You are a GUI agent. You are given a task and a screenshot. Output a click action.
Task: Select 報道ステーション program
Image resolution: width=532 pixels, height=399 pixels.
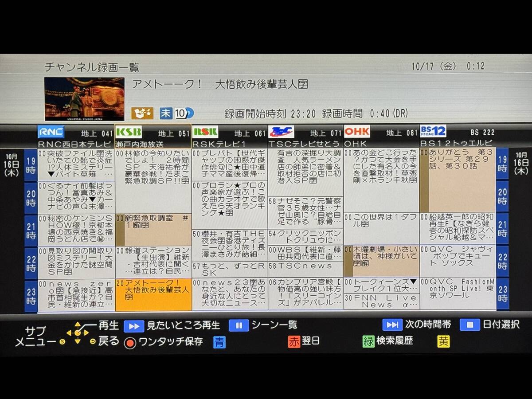(x=153, y=262)
